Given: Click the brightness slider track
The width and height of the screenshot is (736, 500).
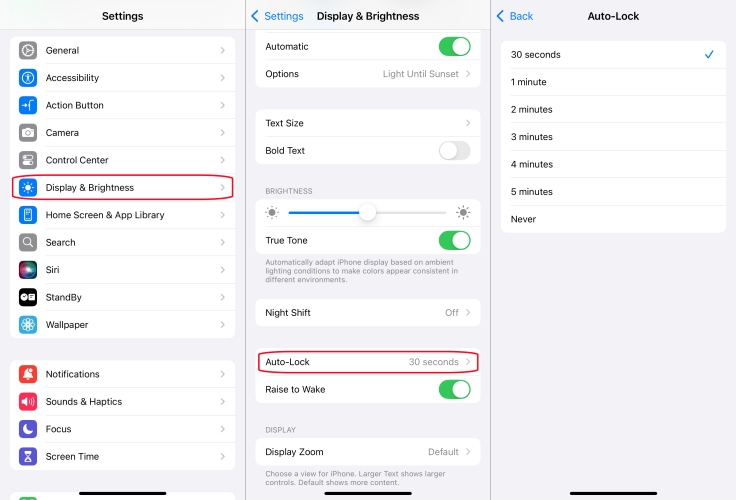Looking at the screenshot, I should coord(367,213).
